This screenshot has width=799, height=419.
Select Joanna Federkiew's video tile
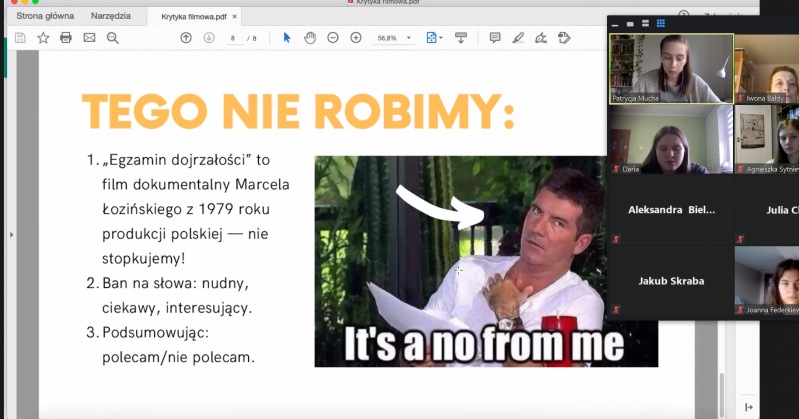click(x=767, y=281)
